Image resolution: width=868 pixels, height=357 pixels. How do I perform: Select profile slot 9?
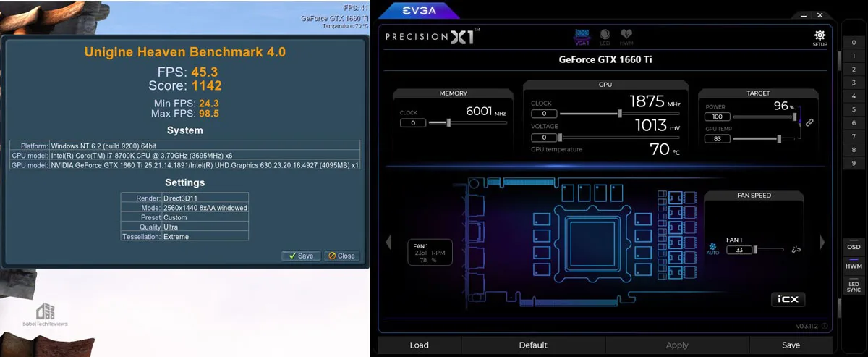(x=854, y=164)
